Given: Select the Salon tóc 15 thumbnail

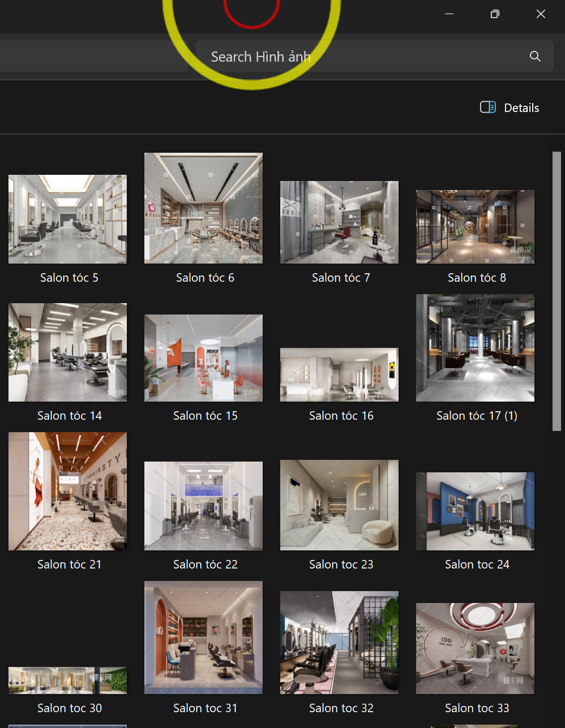Looking at the screenshot, I should point(203,358).
